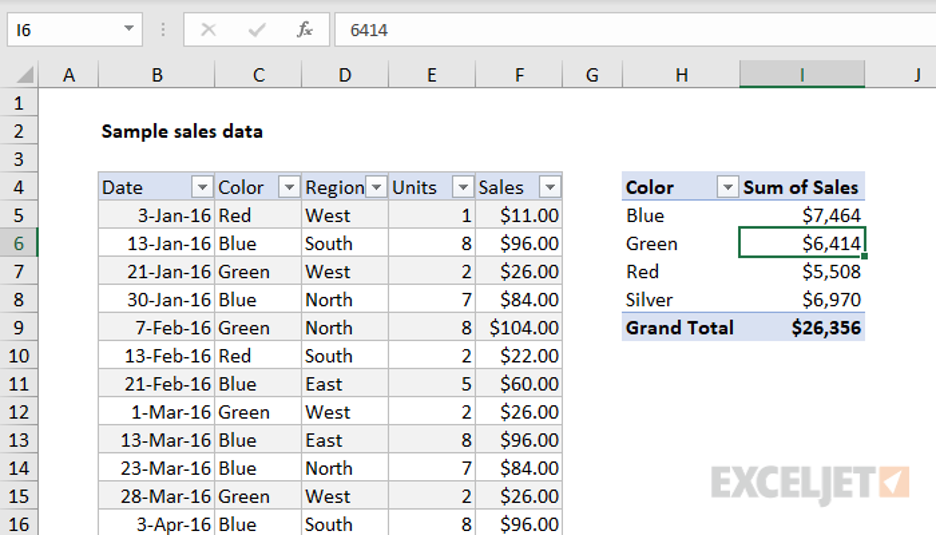Select the date cell 3-Jan-16
Screen dimensions: 936x536
pyautogui.click(x=156, y=215)
